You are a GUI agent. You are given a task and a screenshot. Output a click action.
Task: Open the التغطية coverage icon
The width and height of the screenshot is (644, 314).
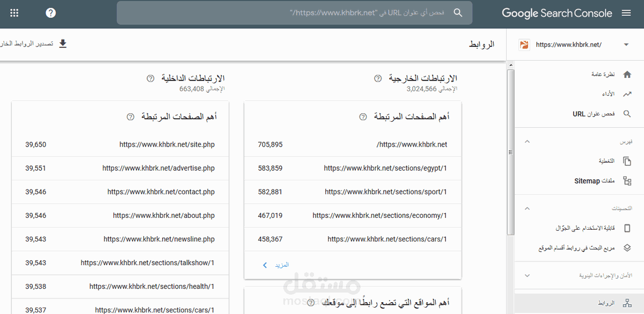click(627, 161)
